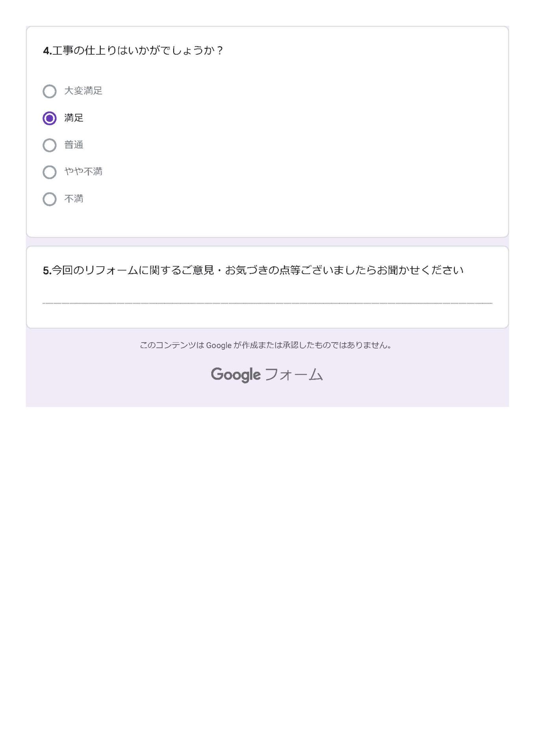Click the 不満 label text
The image size is (534, 756).
pyautogui.click(x=74, y=199)
